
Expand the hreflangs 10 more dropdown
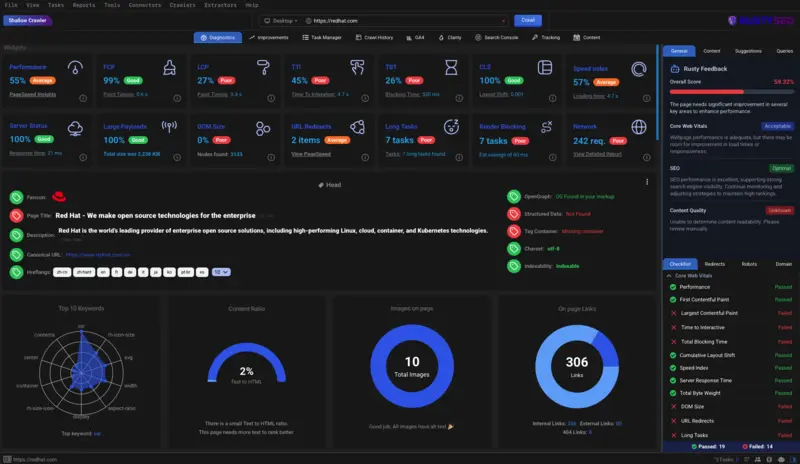tap(221, 272)
